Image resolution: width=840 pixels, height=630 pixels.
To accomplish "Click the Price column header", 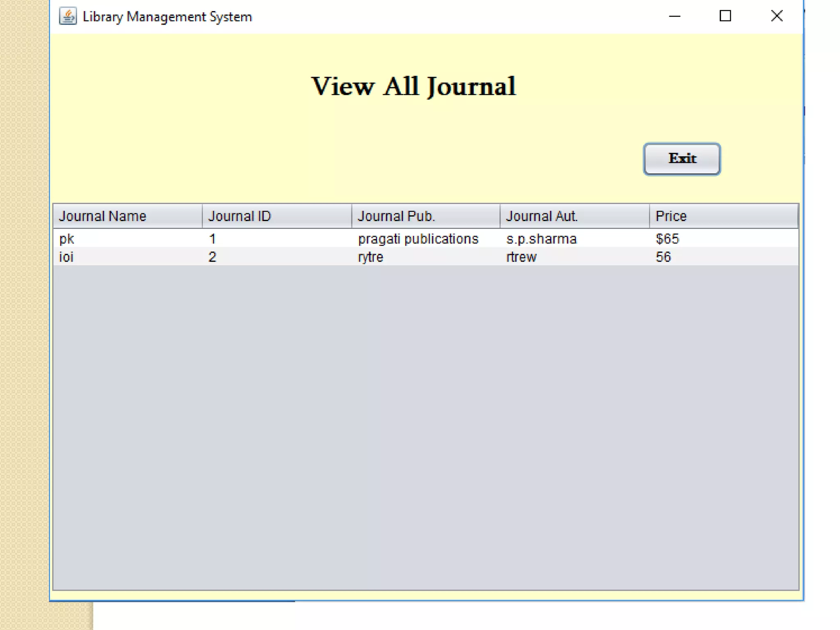I will pyautogui.click(x=724, y=216).
